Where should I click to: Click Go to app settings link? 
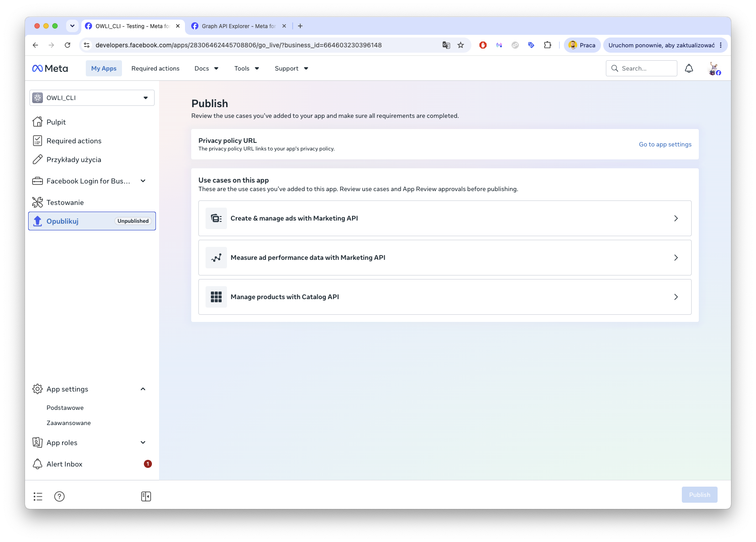click(x=665, y=144)
